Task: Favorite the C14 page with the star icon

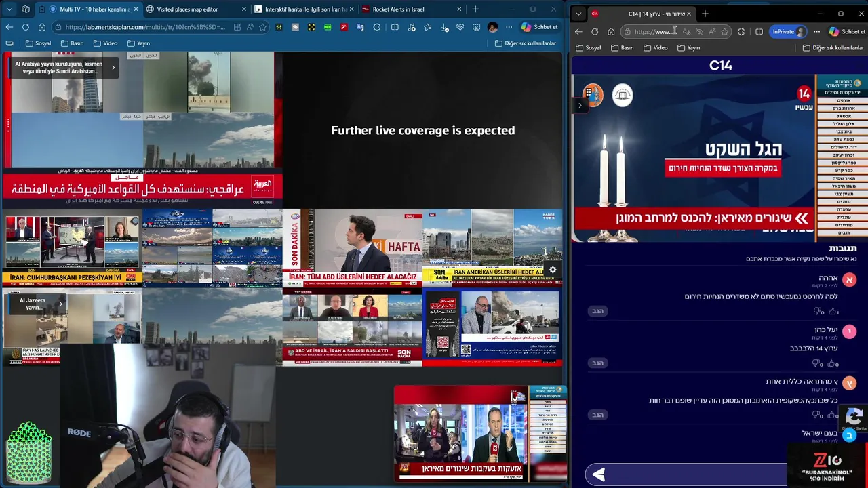Action: coord(725,31)
